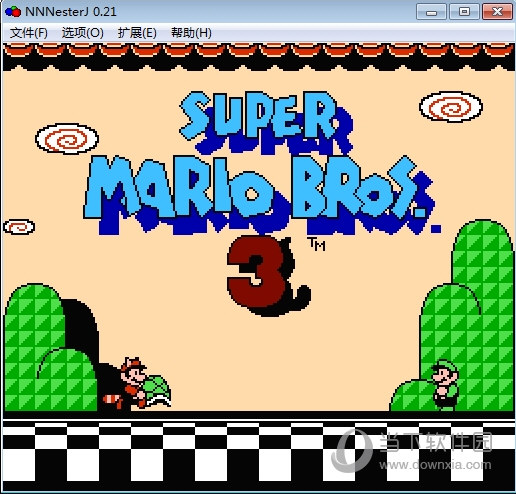Viewport: 516px width, 494px height.
Task: Open the 选项(O) menu
Action: coord(82,33)
